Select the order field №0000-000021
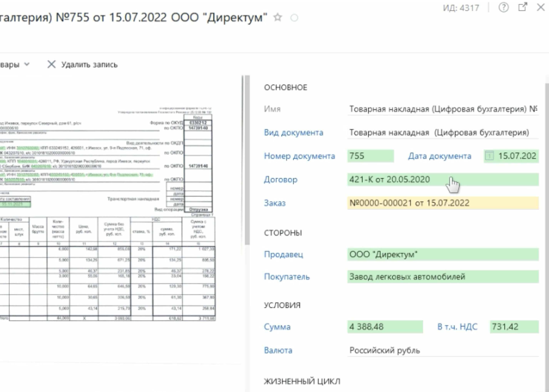Screen dimensions: 549x392 [443, 203]
